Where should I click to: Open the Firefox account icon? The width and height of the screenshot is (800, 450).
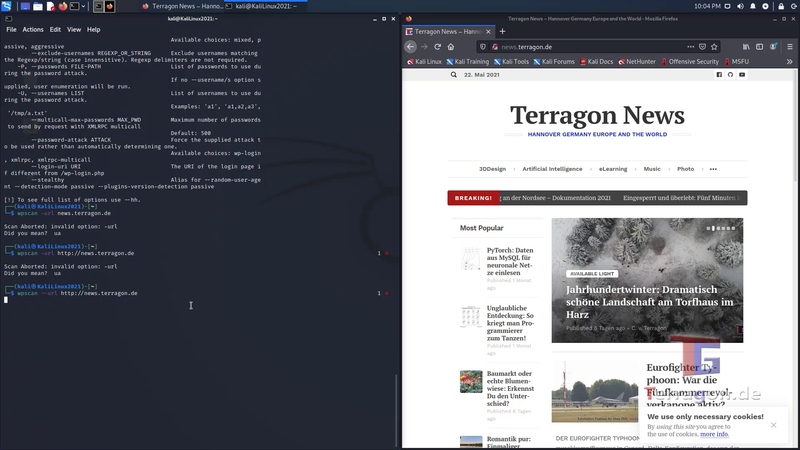pyautogui.click(x=773, y=46)
